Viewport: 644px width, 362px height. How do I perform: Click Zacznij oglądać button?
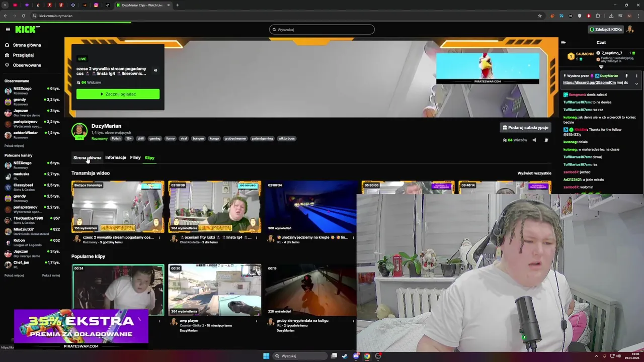[x=118, y=94]
